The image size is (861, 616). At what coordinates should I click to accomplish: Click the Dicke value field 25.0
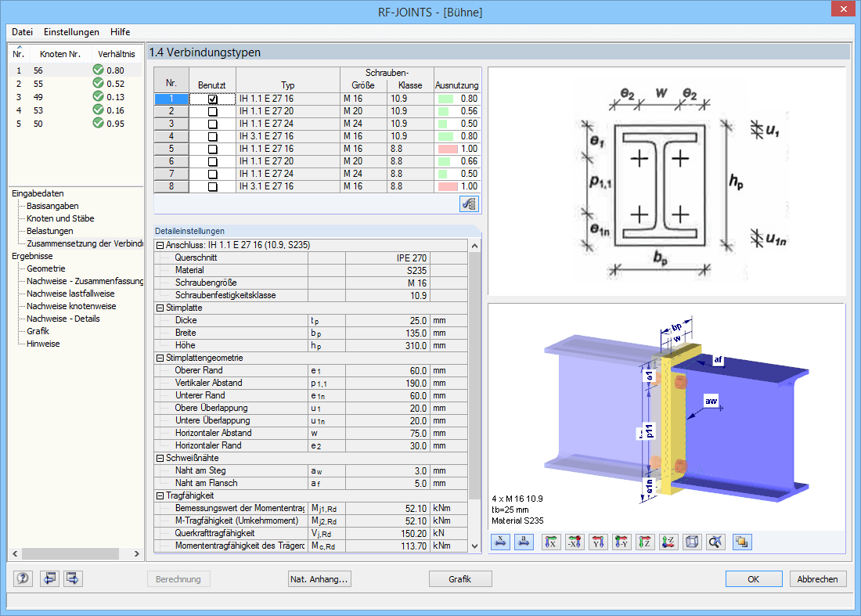[x=387, y=321]
